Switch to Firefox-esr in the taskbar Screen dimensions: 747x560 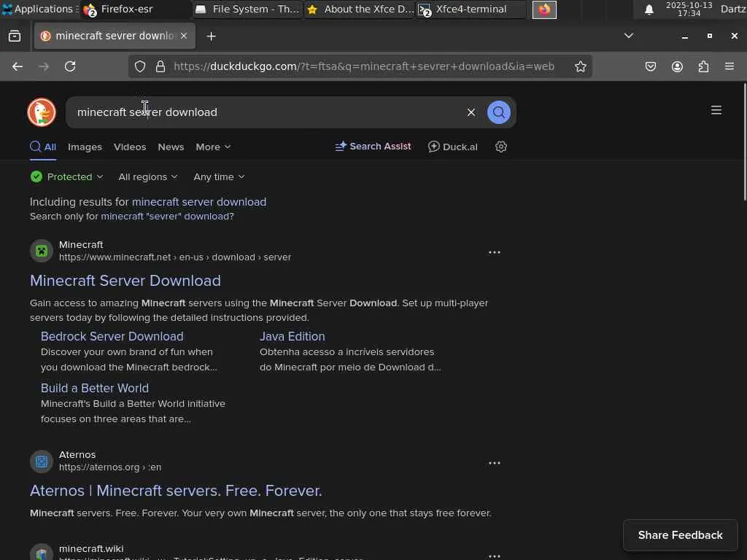point(136,9)
